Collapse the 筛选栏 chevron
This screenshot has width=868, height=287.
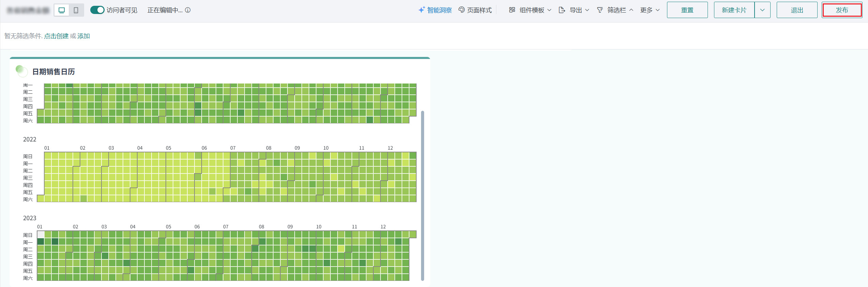click(x=631, y=10)
